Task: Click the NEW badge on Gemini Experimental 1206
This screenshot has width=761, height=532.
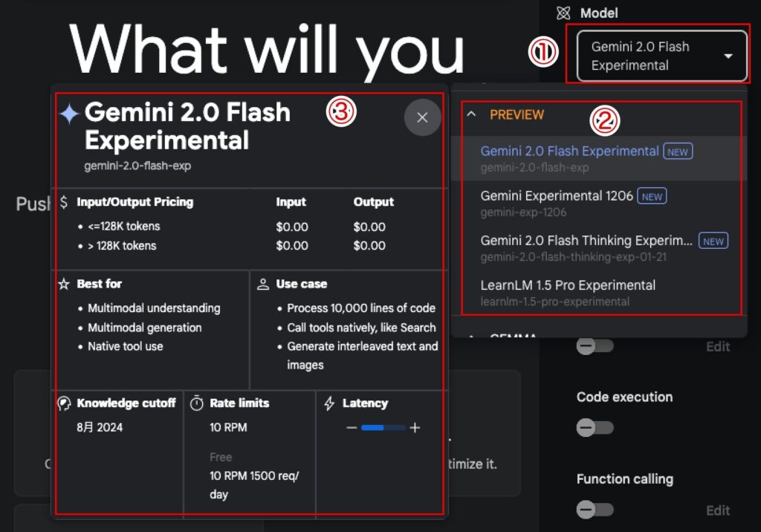Action: [652, 197]
